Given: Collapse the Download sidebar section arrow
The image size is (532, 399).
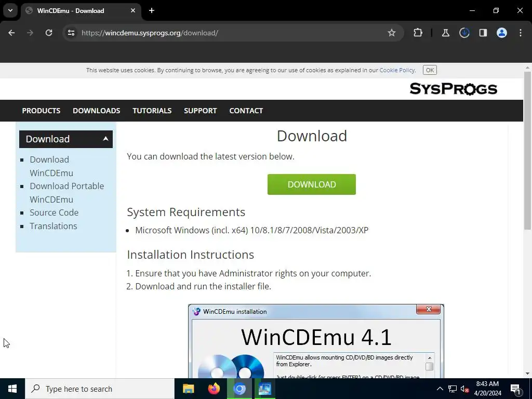Looking at the screenshot, I should tap(105, 139).
